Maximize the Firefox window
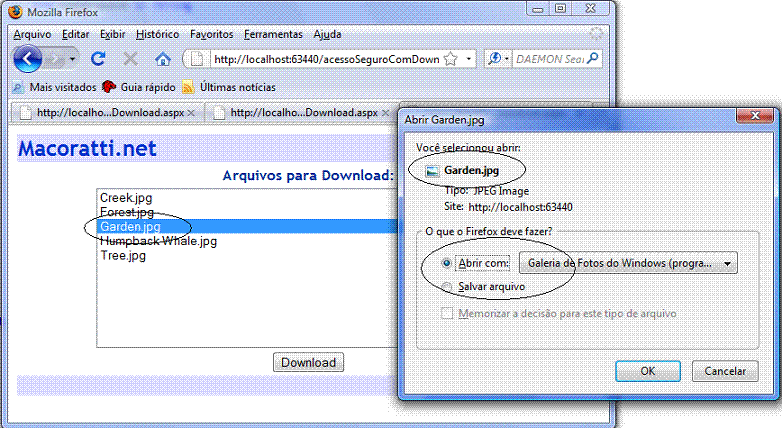 tap(561, 8)
